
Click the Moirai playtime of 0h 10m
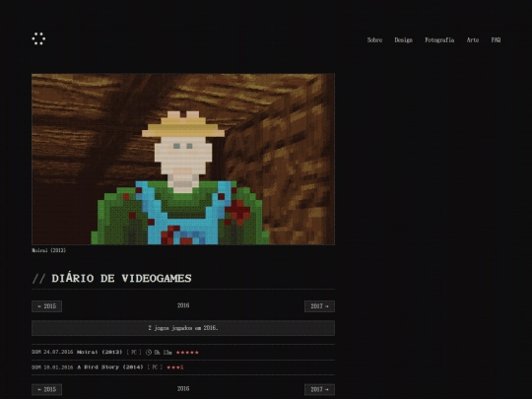click(163, 353)
